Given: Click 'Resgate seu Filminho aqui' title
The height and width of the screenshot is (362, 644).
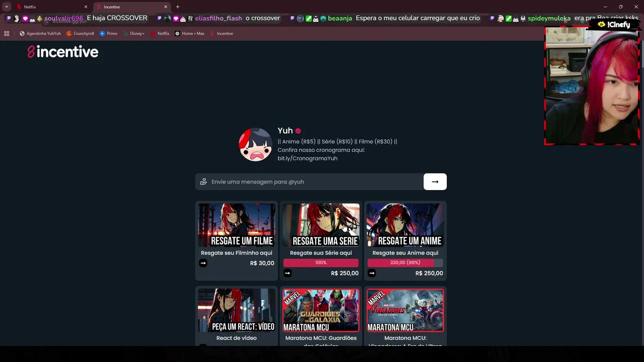Looking at the screenshot, I should 236,253.
